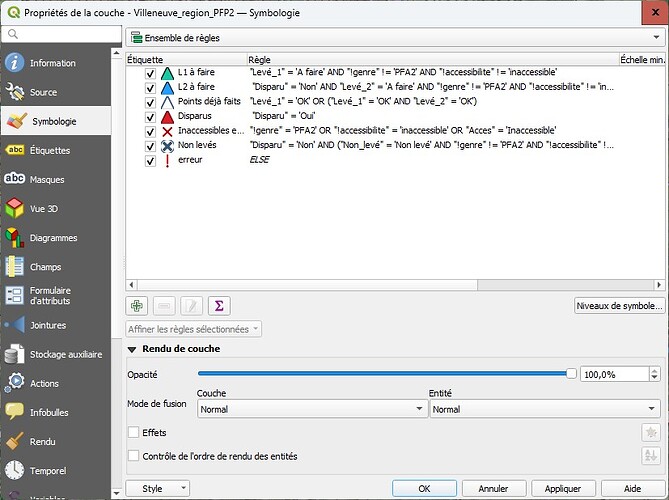Open the Actions tab
Screen dimensions: 669x500
[56, 383]
